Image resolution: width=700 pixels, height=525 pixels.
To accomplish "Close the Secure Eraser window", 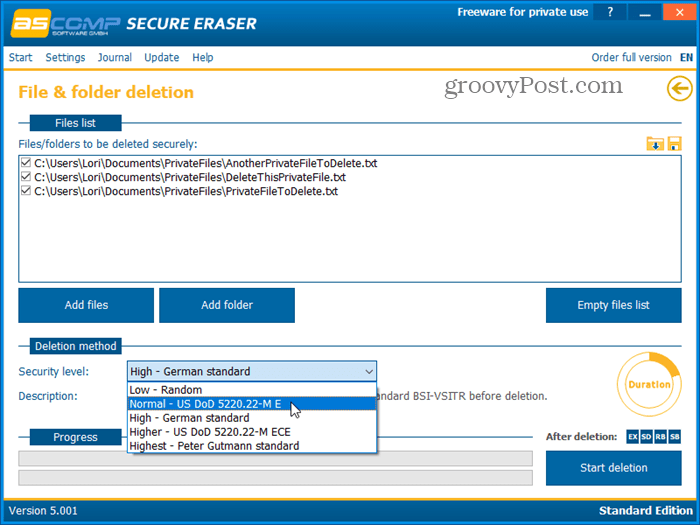I will click(x=679, y=12).
